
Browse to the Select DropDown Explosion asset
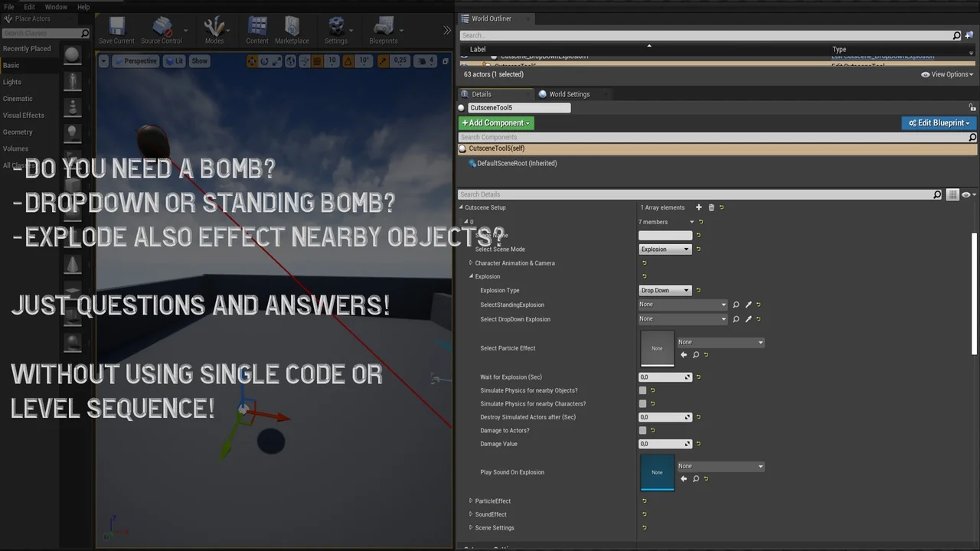pos(736,319)
